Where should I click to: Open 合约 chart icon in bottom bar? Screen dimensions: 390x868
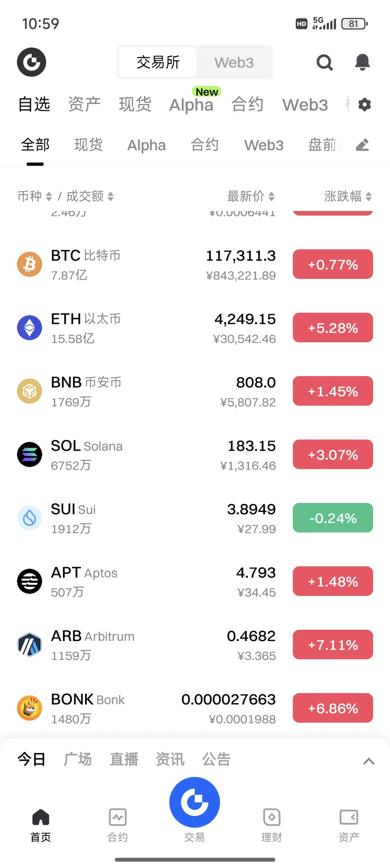[118, 817]
